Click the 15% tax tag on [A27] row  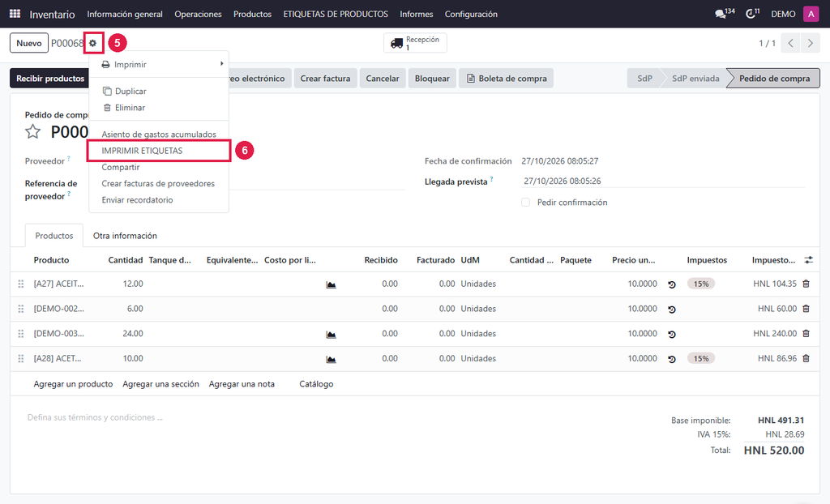point(701,284)
